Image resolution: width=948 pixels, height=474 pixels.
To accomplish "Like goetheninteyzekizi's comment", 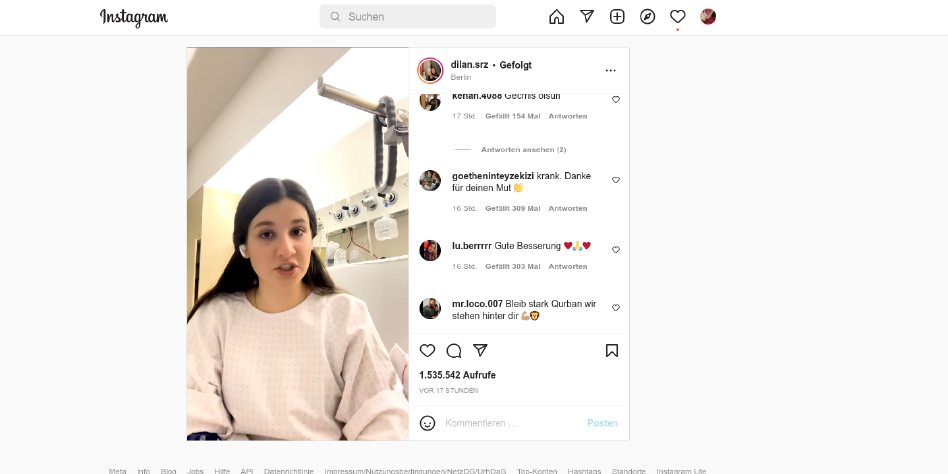I will (616, 180).
